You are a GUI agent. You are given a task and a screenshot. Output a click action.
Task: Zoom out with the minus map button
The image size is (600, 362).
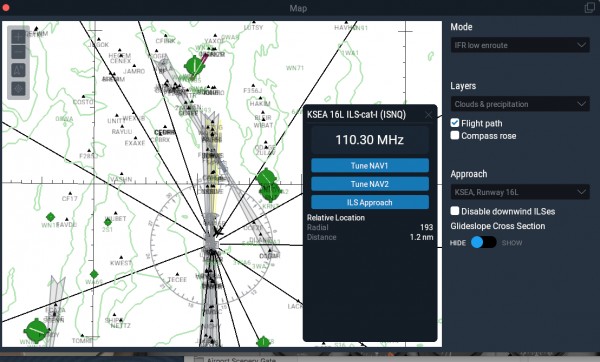pos(18,52)
